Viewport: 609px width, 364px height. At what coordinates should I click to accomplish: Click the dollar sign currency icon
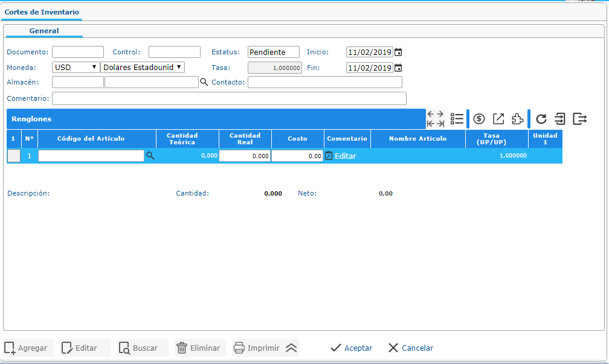(x=479, y=119)
